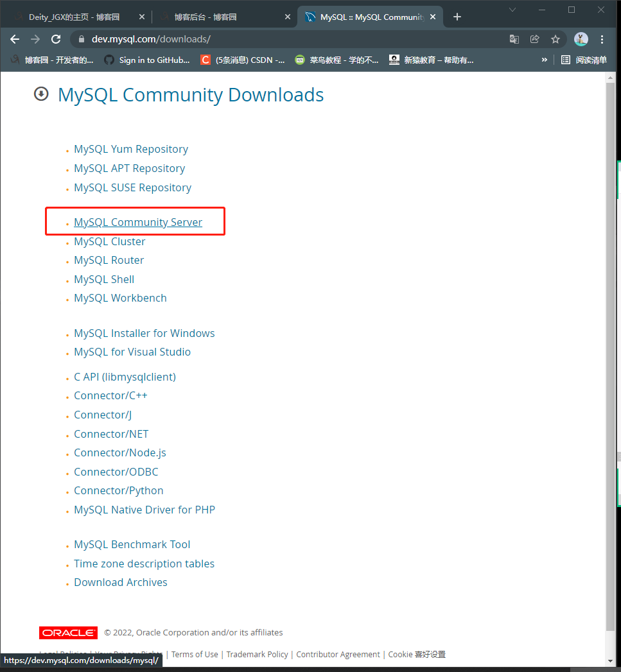Open Download Archives link
The width and height of the screenshot is (621, 672).
point(121,582)
